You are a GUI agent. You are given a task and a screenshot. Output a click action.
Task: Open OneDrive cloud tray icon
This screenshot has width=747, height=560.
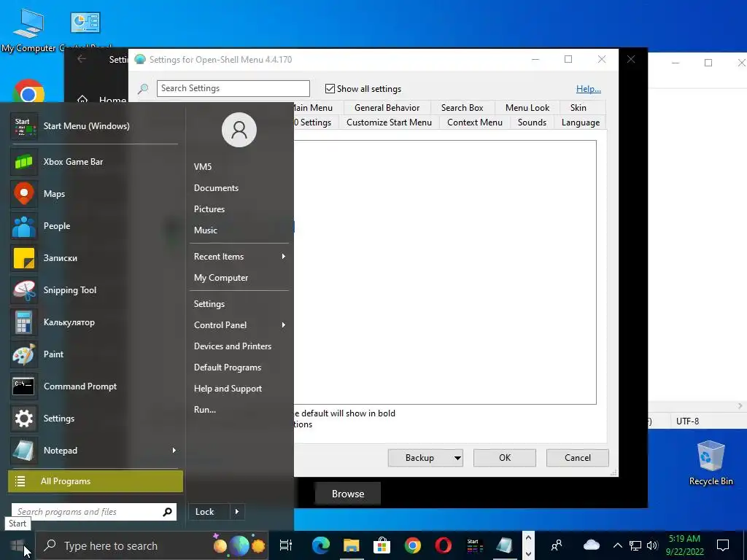[591, 545]
